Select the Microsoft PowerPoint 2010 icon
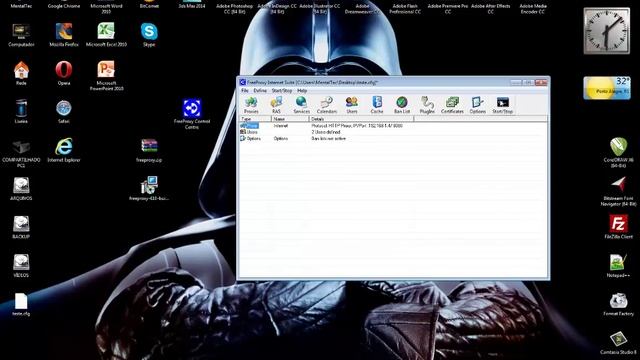This screenshot has width=640, height=360. point(106,76)
